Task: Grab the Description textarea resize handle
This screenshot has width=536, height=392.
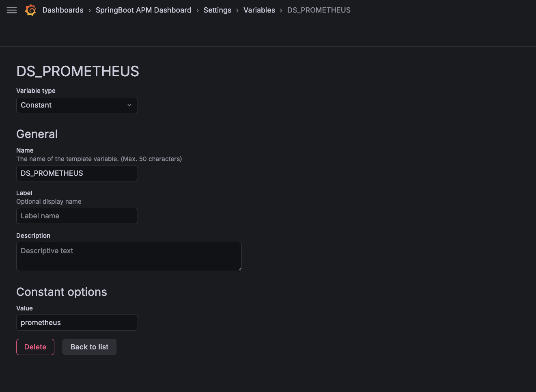Action: (239, 269)
